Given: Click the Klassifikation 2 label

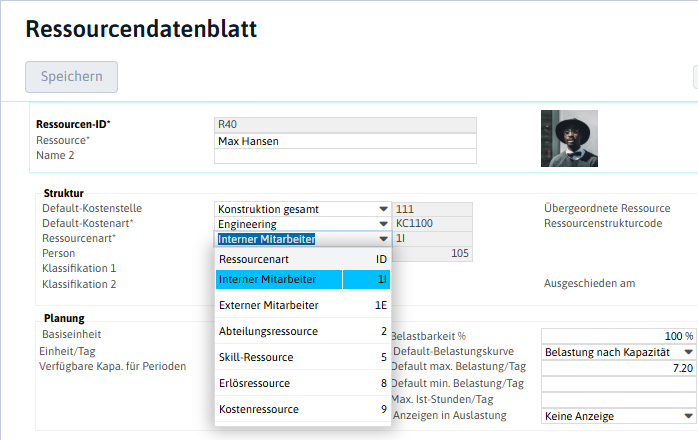Looking at the screenshot, I should [79, 284].
